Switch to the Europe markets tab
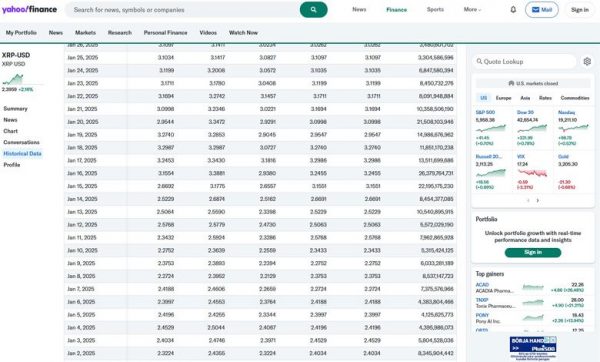The width and height of the screenshot is (600, 362). 503,98
